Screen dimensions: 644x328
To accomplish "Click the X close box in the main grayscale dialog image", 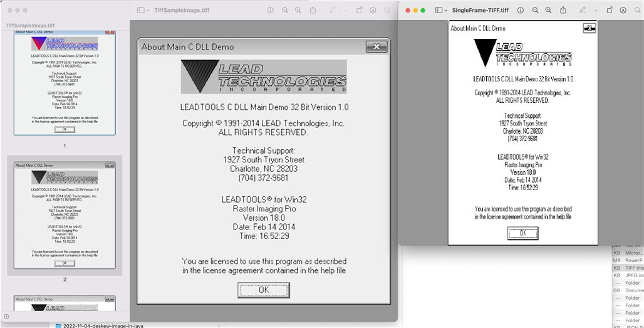I will pyautogui.click(x=377, y=47).
